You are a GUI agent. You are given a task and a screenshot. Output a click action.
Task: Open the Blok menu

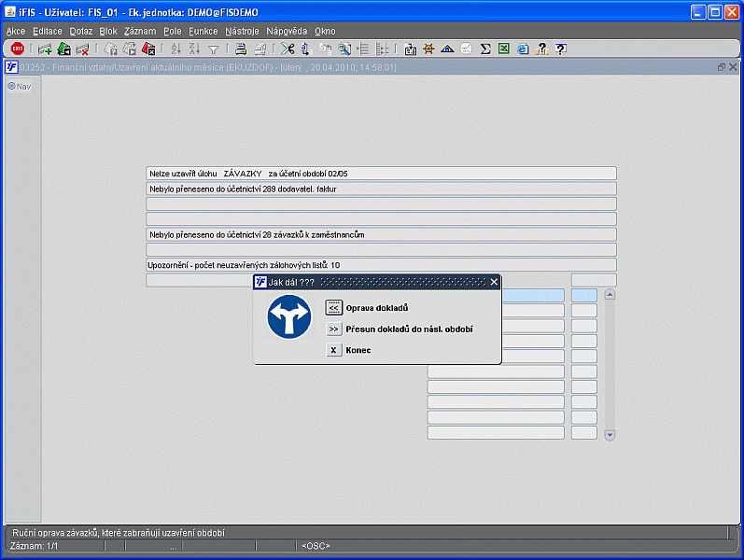point(108,32)
